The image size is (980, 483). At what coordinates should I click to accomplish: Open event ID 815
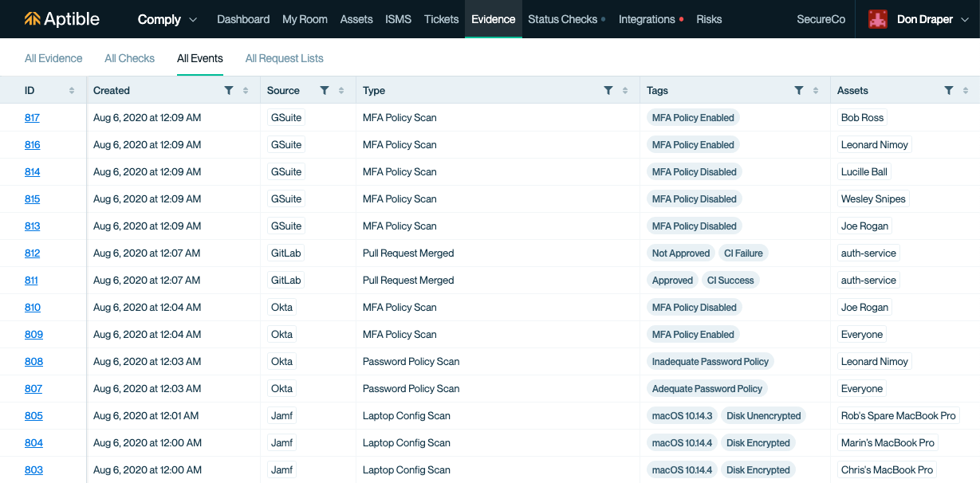(33, 199)
